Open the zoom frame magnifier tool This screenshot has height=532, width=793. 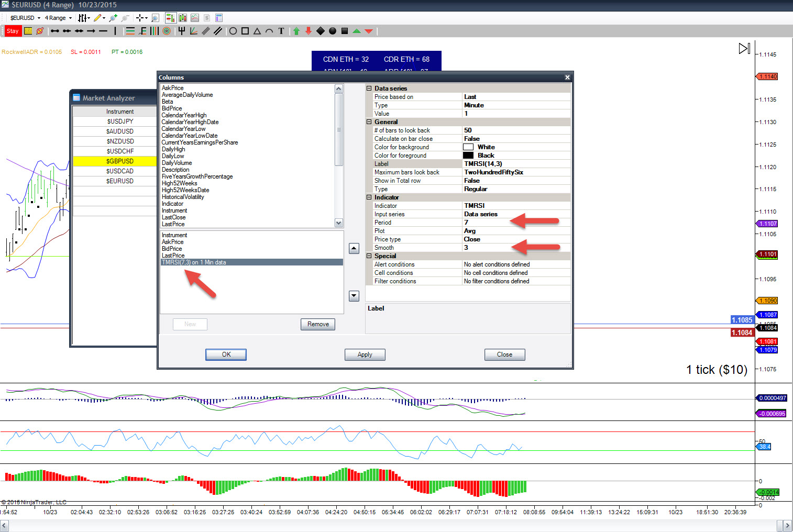(x=155, y=18)
